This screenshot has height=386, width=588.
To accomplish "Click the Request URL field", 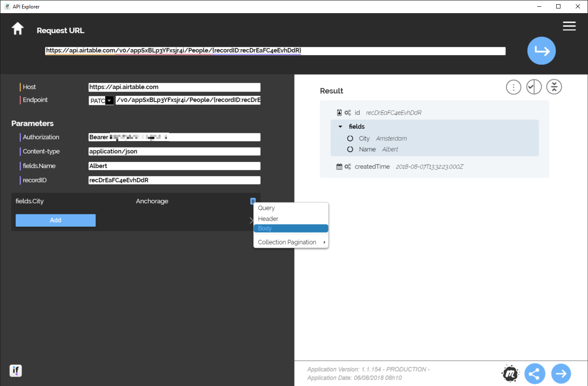I will click(x=275, y=51).
